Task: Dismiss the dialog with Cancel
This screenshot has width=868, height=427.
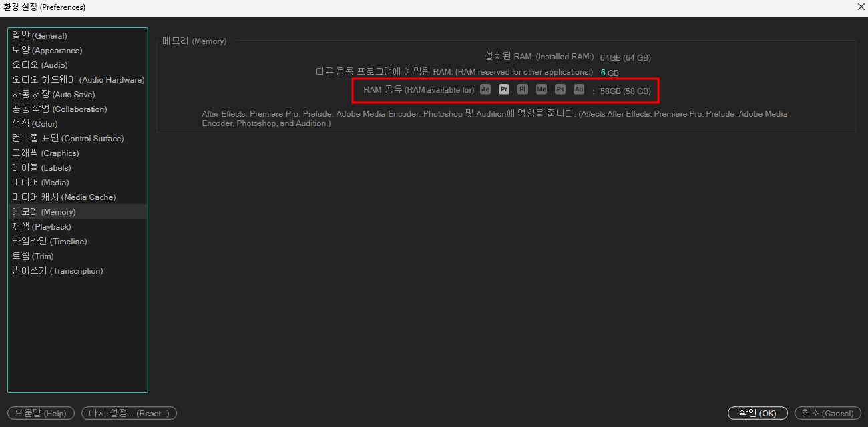Action: (828, 413)
